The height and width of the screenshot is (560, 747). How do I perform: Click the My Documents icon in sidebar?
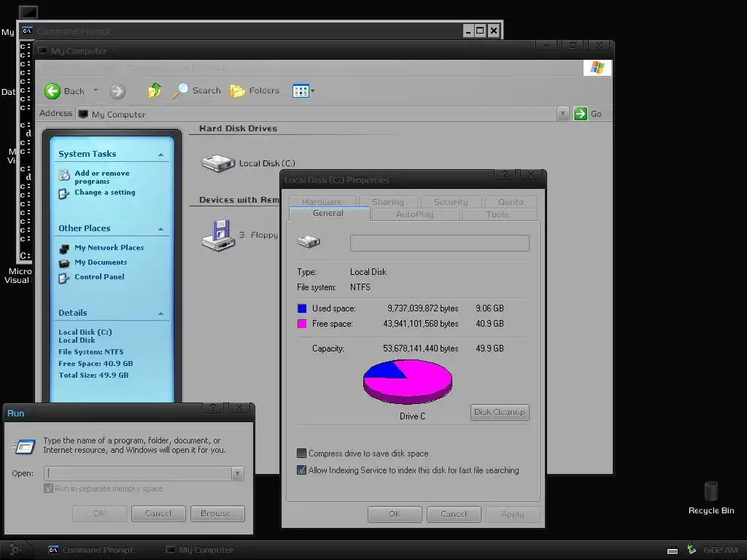pyautogui.click(x=64, y=262)
